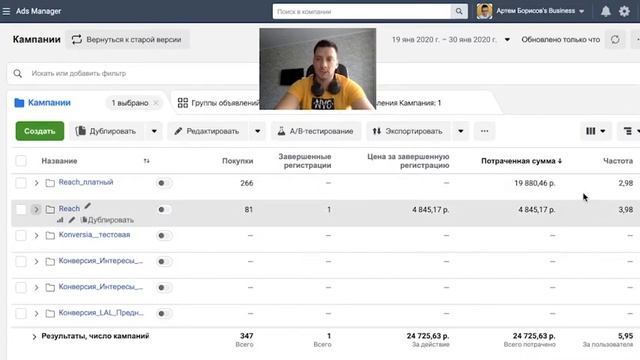Expand the Konversia__тестовая campaign row
The height and width of the screenshot is (360, 640).
[x=36, y=236]
